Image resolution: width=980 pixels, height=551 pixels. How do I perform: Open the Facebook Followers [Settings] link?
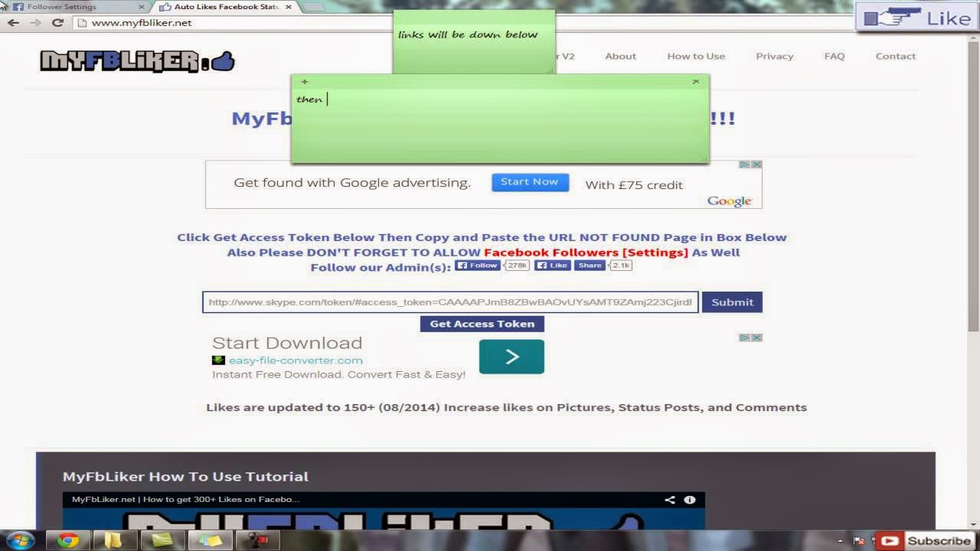pyautogui.click(x=586, y=253)
